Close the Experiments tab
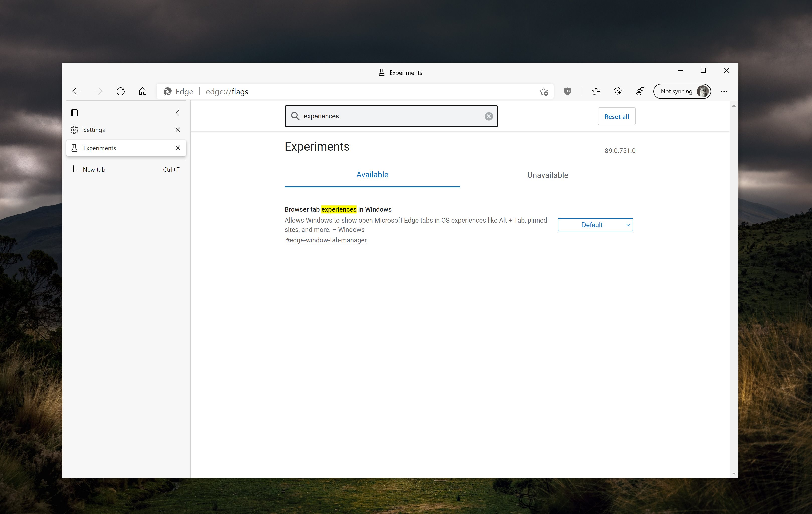 [x=178, y=148]
